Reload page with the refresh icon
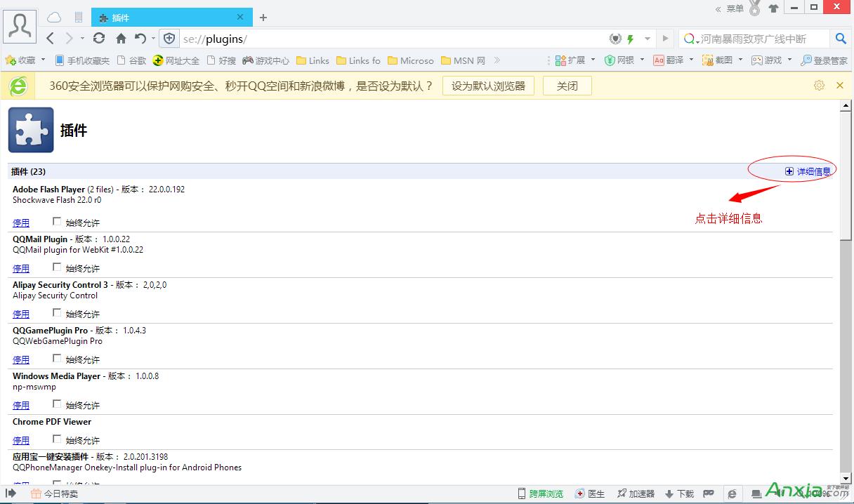 coord(99,39)
